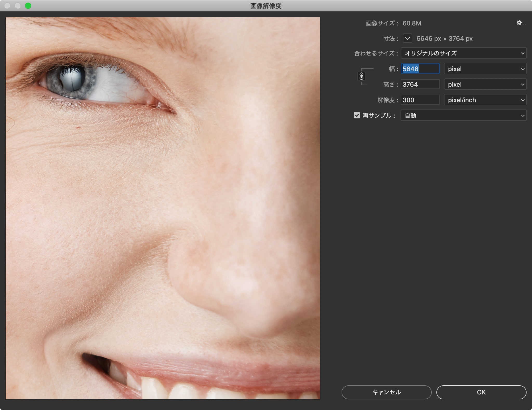The image size is (532, 410).
Task: Cancel the image resize with キャンセル
Action: (x=386, y=392)
